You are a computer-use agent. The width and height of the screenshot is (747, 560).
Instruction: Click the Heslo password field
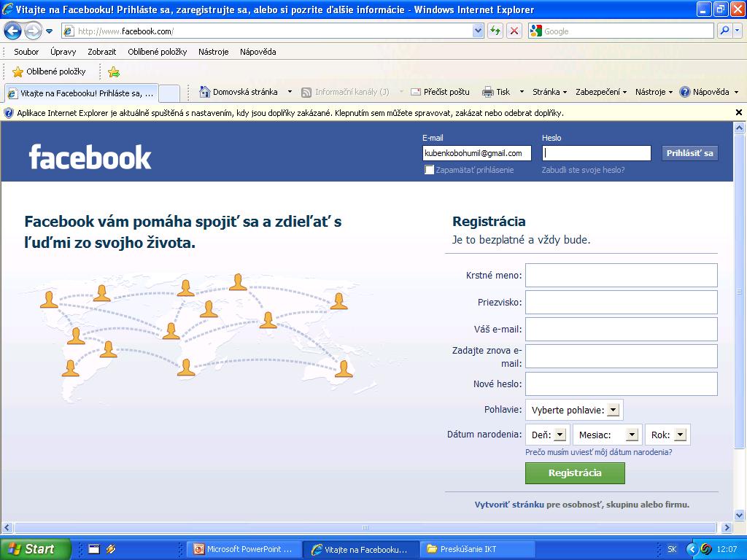click(597, 153)
